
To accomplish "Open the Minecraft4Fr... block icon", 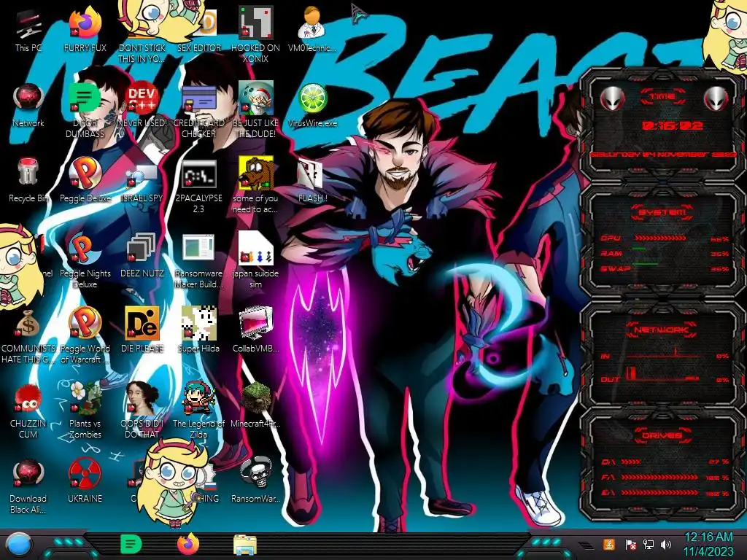I will [x=256, y=405].
